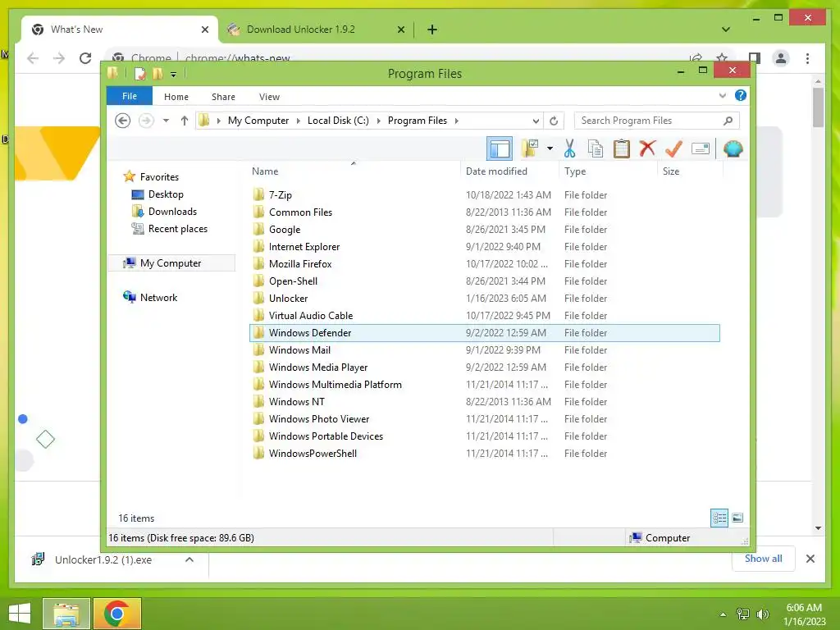This screenshot has height=630, width=840.
Task: Open Desktop in the navigation pane
Action: point(166,194)
